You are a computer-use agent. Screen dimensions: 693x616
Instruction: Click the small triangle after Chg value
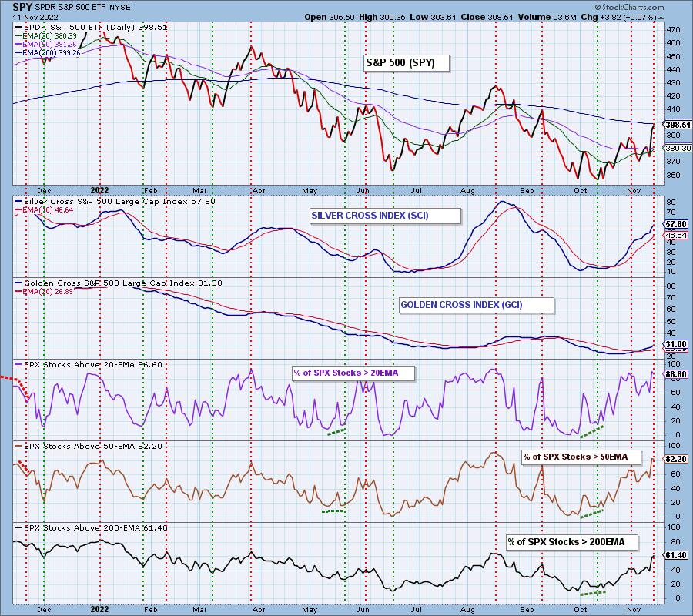[x=661, y=18]
